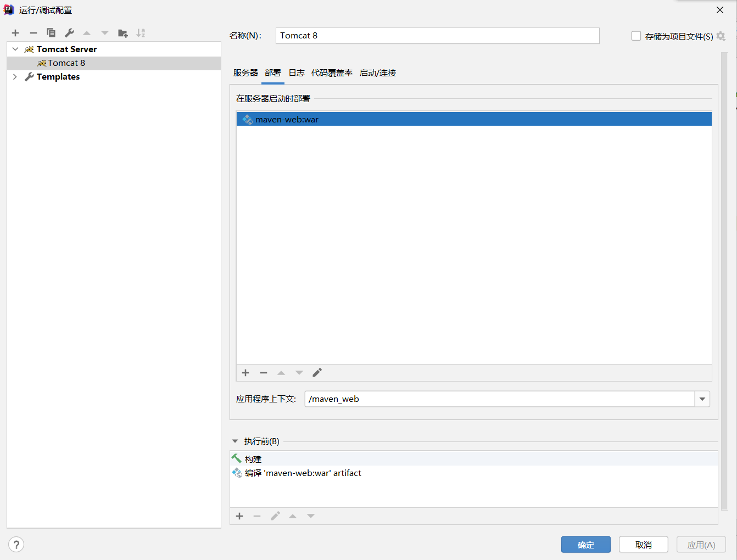
Task: Move configuration down in left toolbar
Action: pos(105,33)
